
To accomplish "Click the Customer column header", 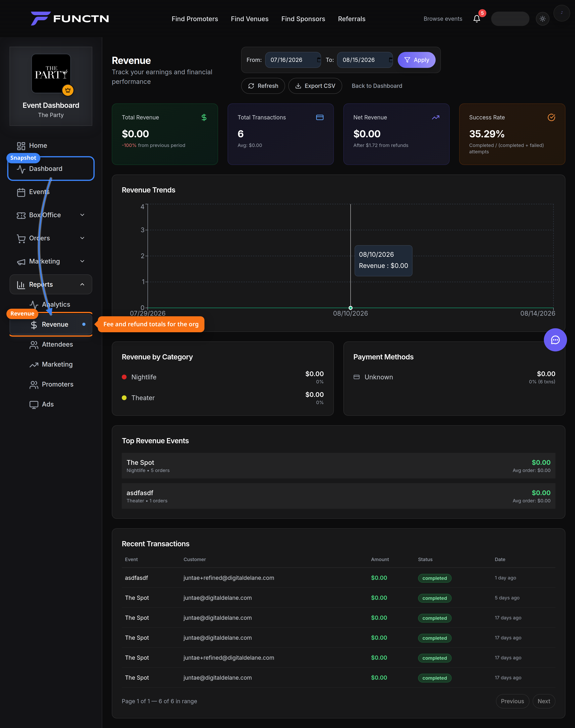I will click(x=195, y=559).
